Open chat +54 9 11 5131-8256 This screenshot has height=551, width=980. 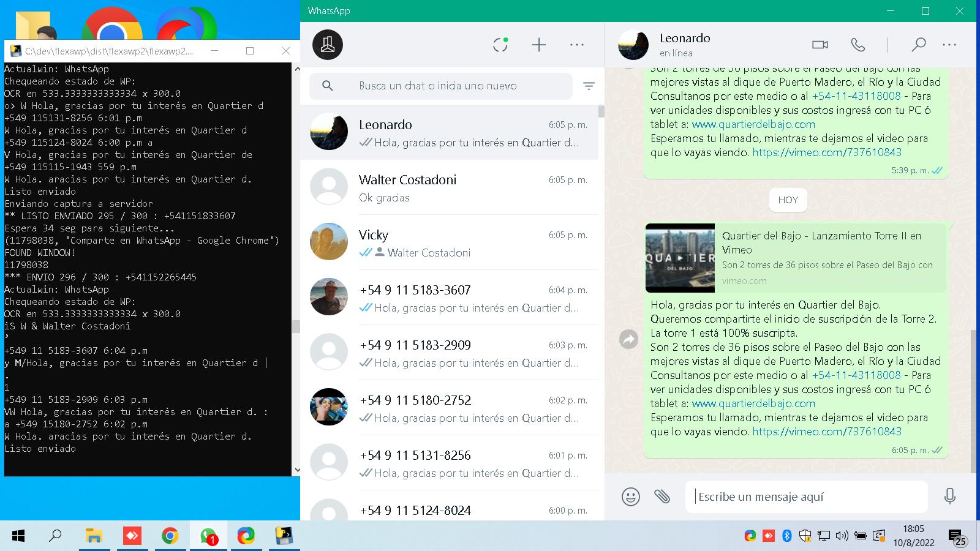[449, 463]
